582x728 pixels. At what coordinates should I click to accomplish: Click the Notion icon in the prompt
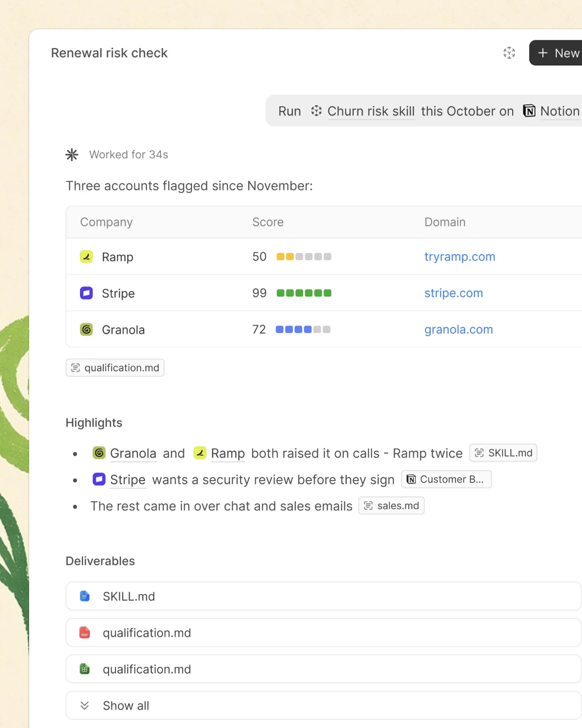(x=529, y=111)
